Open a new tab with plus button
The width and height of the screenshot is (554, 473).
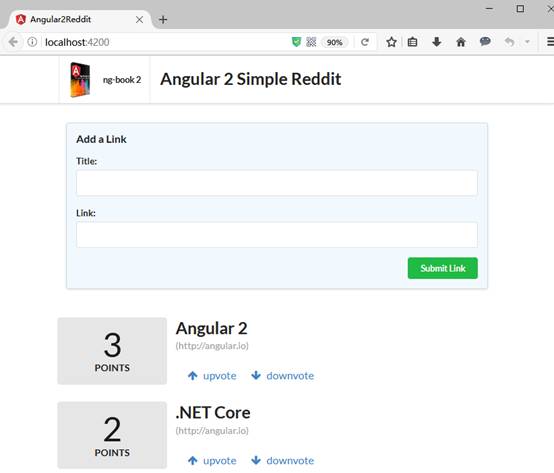click(163, 20)
